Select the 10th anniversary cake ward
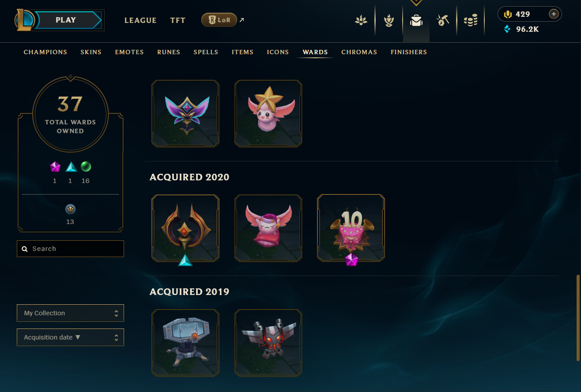Viewport: 581px width, 392px height. pos(351,228)
